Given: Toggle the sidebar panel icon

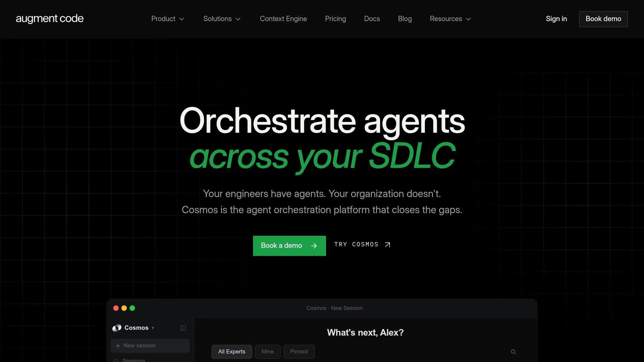Looking at the screenshot, I should [183, 328].
